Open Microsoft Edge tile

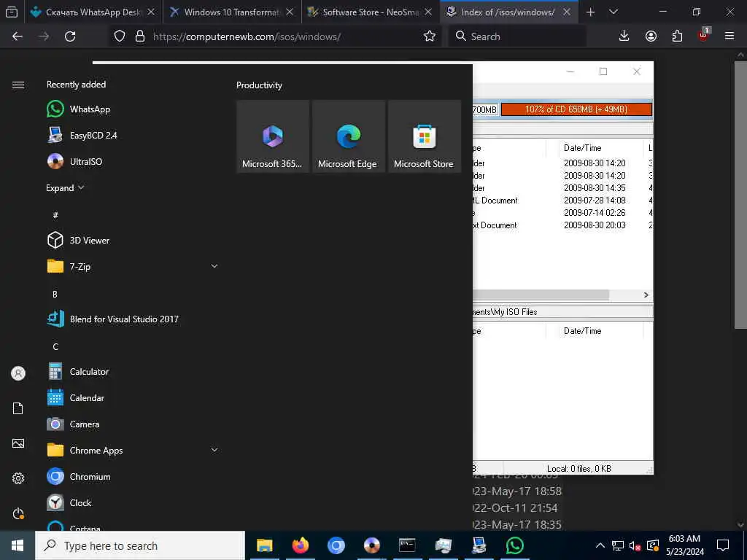coord(349,136)
